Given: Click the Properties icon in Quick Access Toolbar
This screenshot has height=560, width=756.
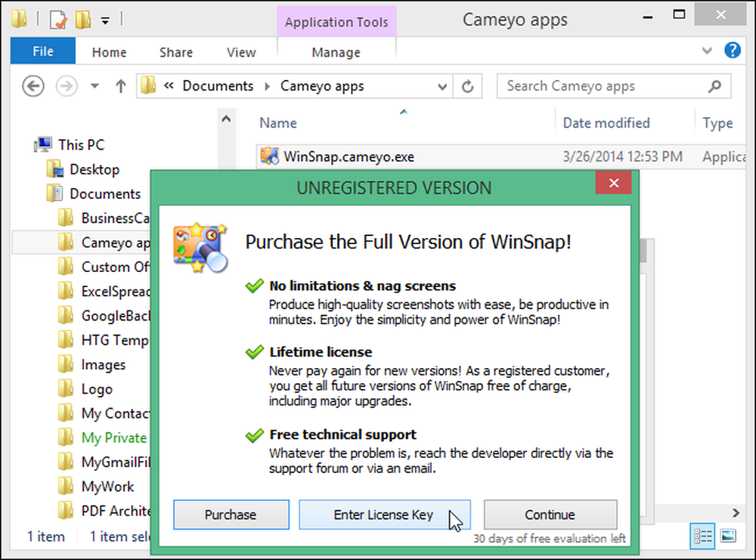Looking at the screenshot, I should coord(58,20).
